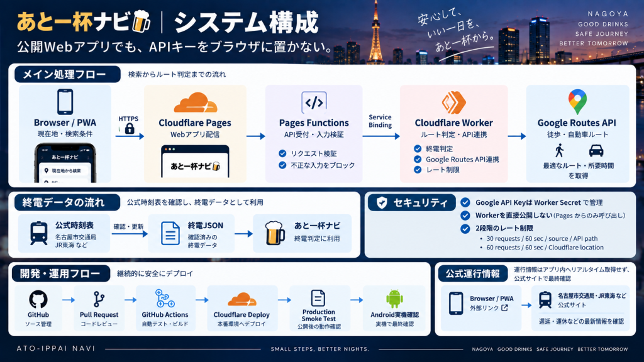The width and height of the screenshot is (644, 362).
Task: Click the Android実機確認 label
Action: click(394, 315)
